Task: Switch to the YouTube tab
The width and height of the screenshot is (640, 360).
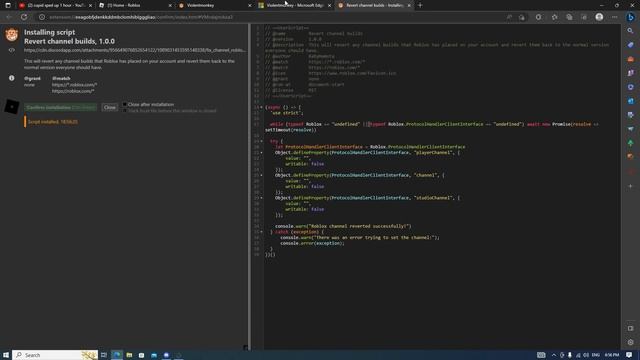Action: click(x=55, y=5)
